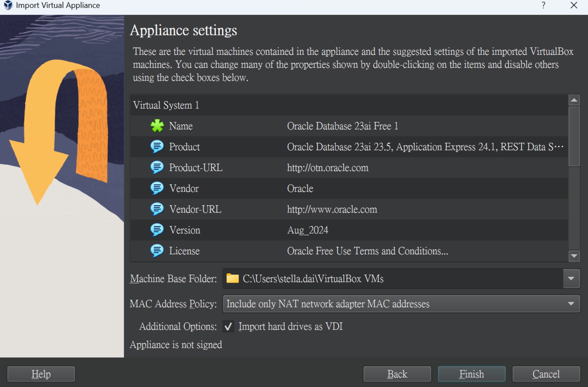Click the 'C:\Users\stella.dai\VirtualBox VMs' path field
This screenshot has width=588, height=387.
coord(393,279)
